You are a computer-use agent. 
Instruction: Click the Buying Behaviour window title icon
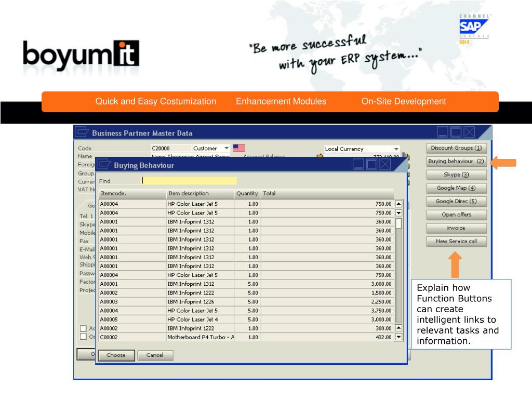[x=104, y=164]
